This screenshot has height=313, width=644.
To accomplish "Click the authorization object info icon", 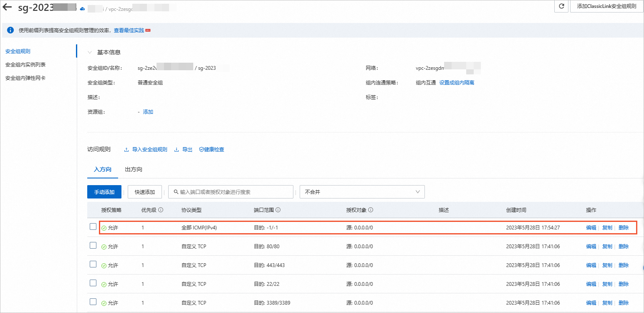I will tap(371, 210).
